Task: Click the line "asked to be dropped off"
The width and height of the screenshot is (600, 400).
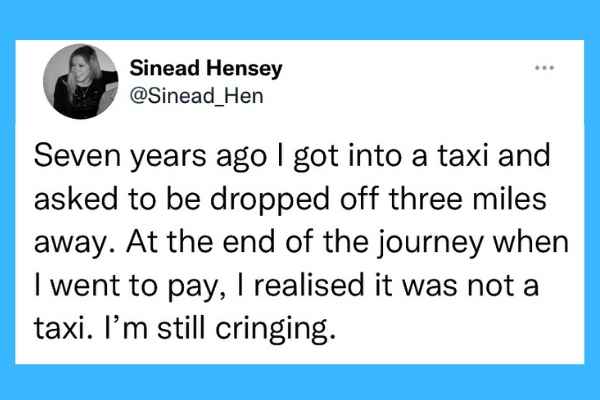Action: click(290, 199)
